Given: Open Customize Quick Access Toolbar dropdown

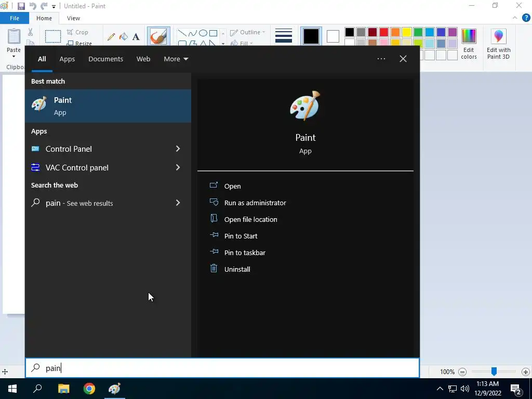Looking at the screenshot, I should click(x=54, y=6).
